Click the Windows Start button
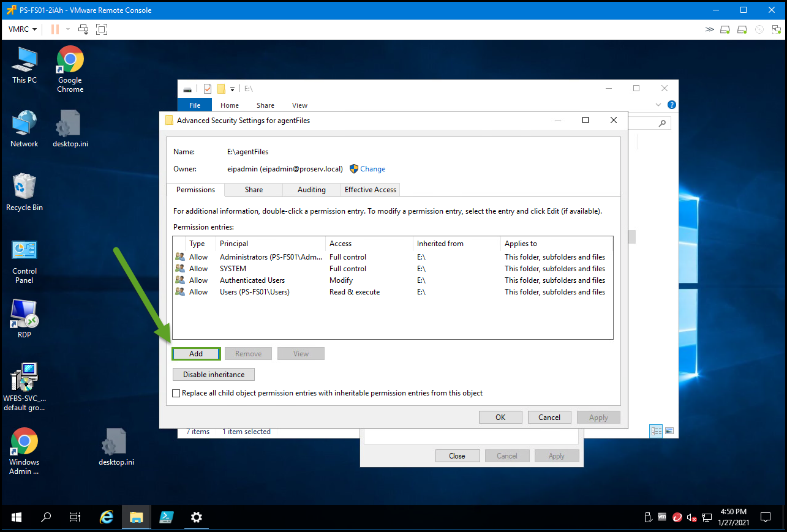 [16, 517]
